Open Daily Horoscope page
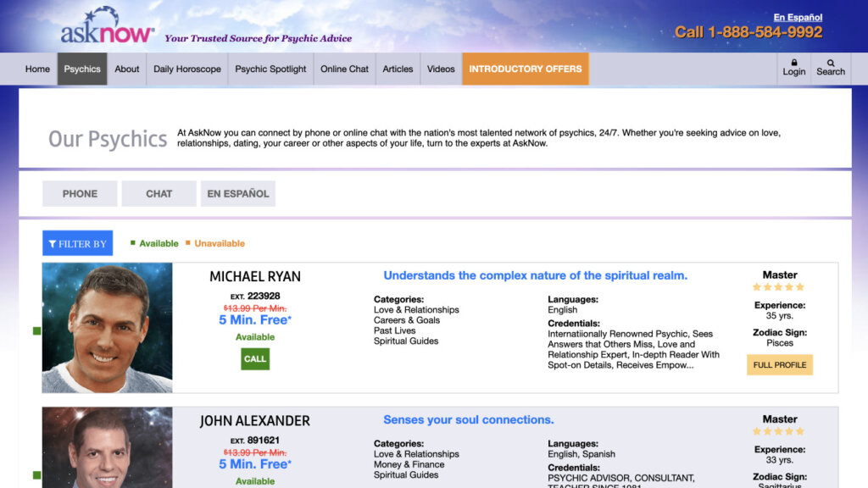This screenshot has height=488, width=868. click(187, 69)
